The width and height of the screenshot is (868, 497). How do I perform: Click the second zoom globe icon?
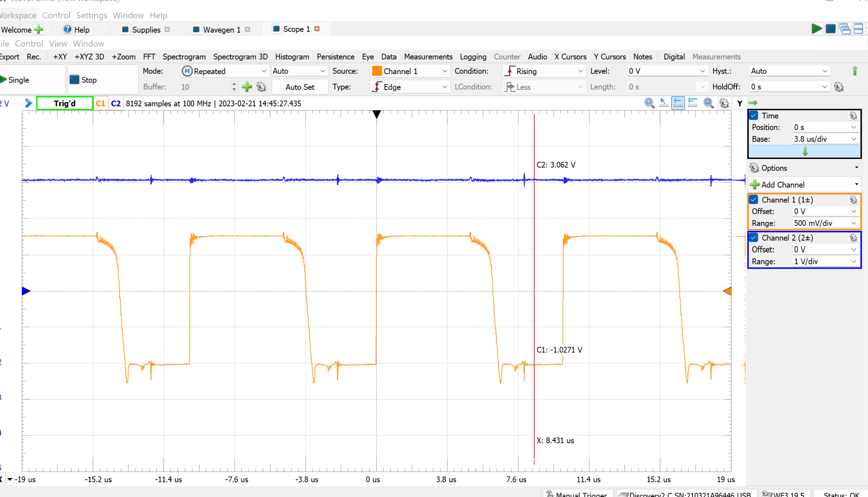coord(708,103)
